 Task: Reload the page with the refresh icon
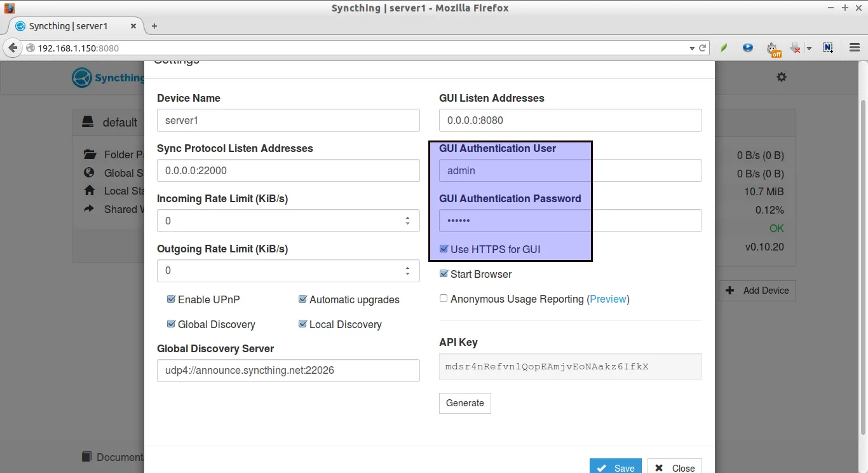703,48
